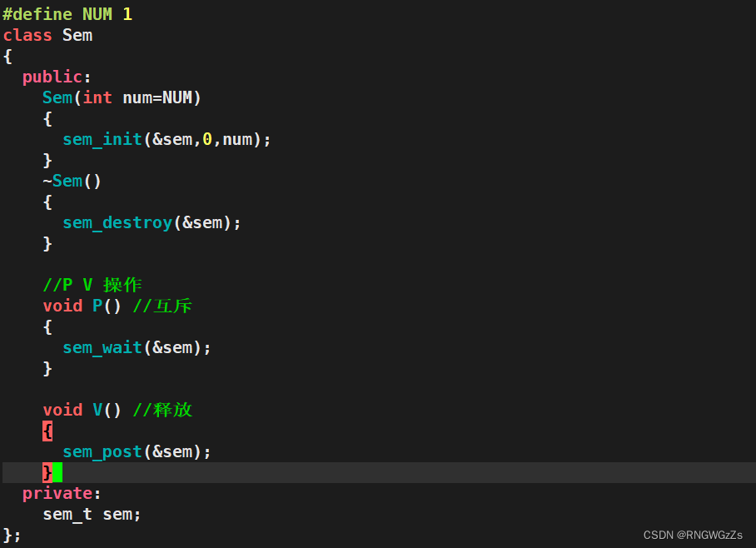Viewport: 756px width, 548px height.
Task: Click the 'void P()' function line
Action: (82, 306)
